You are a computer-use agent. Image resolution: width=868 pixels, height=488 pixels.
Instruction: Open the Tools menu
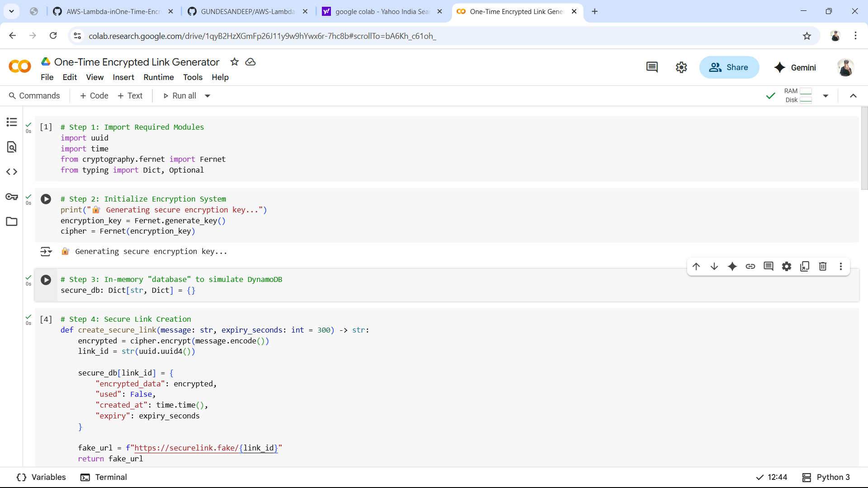click(x=193, y=77)
